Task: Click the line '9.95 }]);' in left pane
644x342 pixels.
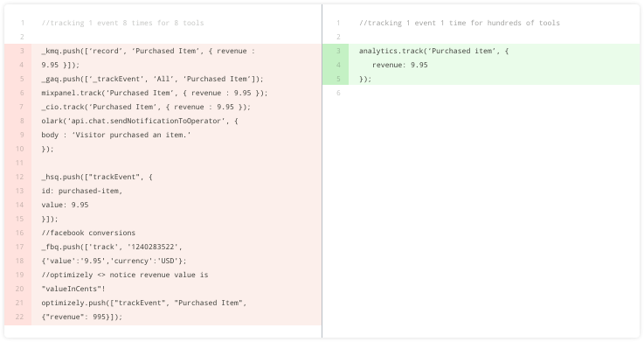Action: [x=60, y=65]
